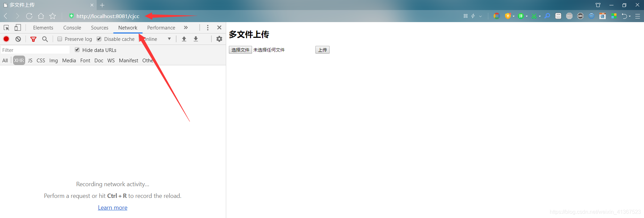Viewport: 644px width, 218px height.
Task: Click the lightning speed mode icon
Action: coord(473,16)
